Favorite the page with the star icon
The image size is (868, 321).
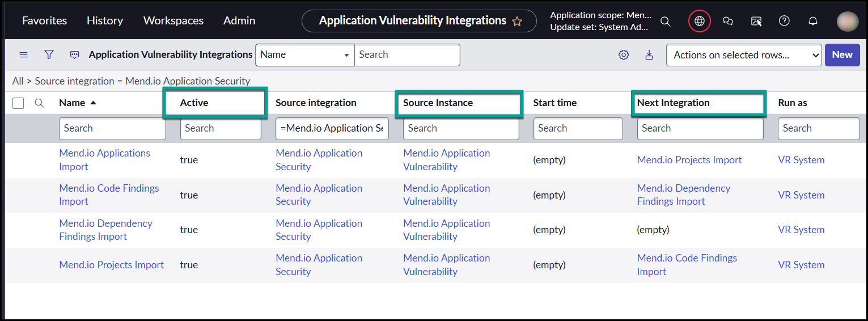pos(516,21)
